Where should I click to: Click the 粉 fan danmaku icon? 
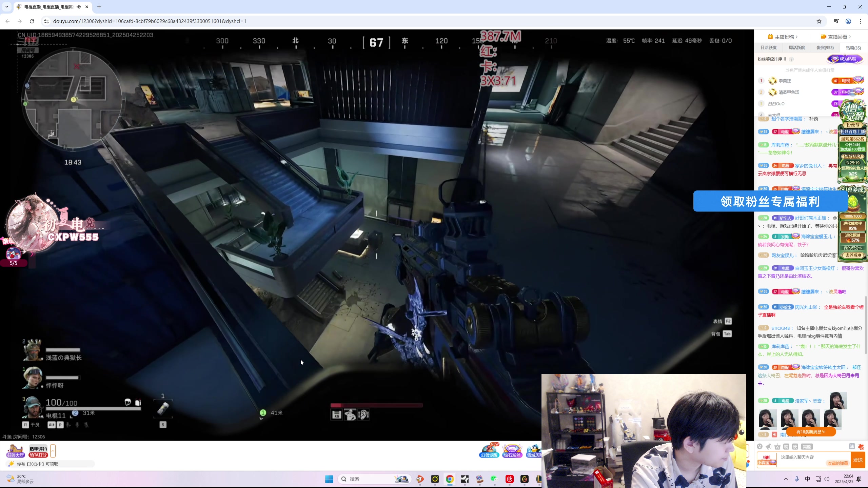[786, 446]
